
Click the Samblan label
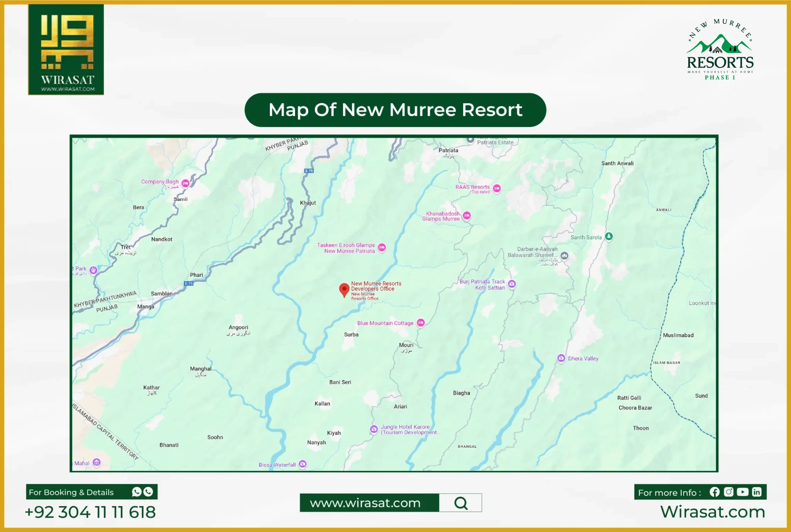[x=162, y=294]
